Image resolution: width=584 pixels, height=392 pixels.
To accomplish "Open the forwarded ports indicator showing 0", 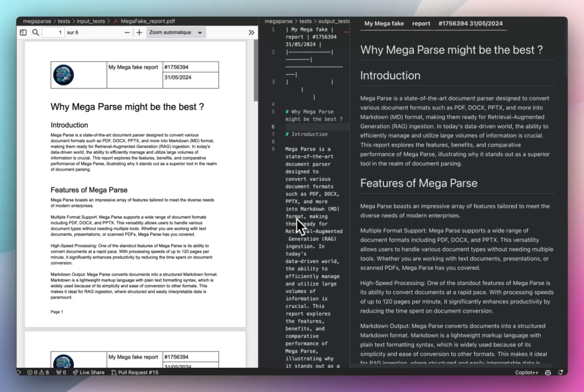I will pyautogui.click(x=61, y=373).
